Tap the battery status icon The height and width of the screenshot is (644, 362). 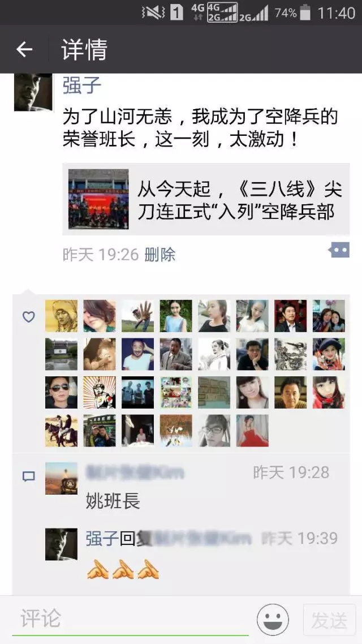pyautogui.click(x=305, y=12)
